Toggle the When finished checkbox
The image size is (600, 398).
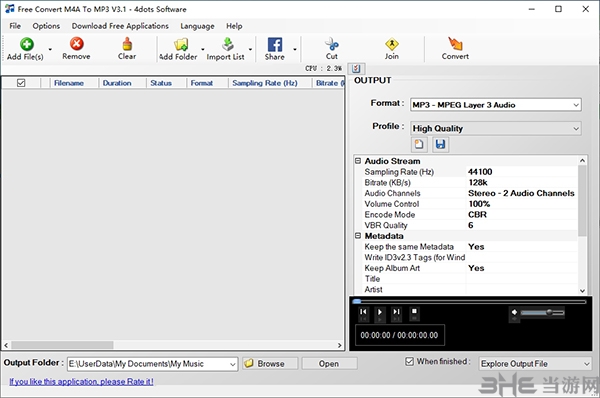click(x=409, y=361)
